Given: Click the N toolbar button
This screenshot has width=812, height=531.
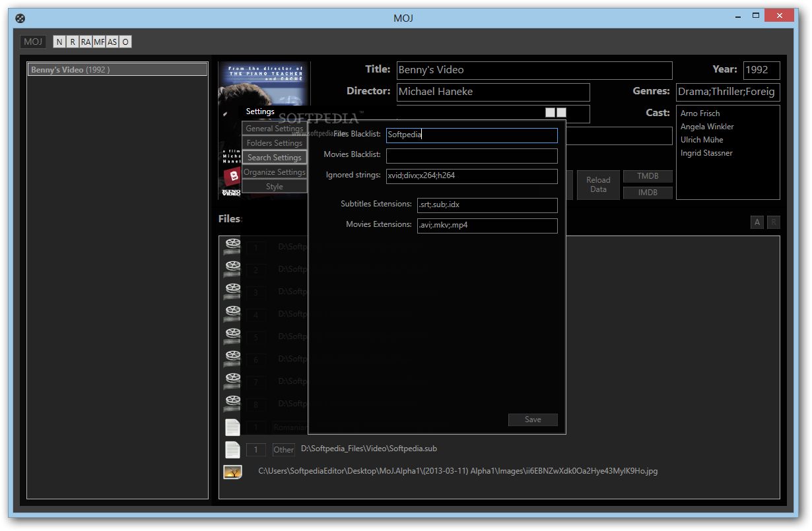Looking at the screenshot, I should pyautogui.click(x=59, y=42).
